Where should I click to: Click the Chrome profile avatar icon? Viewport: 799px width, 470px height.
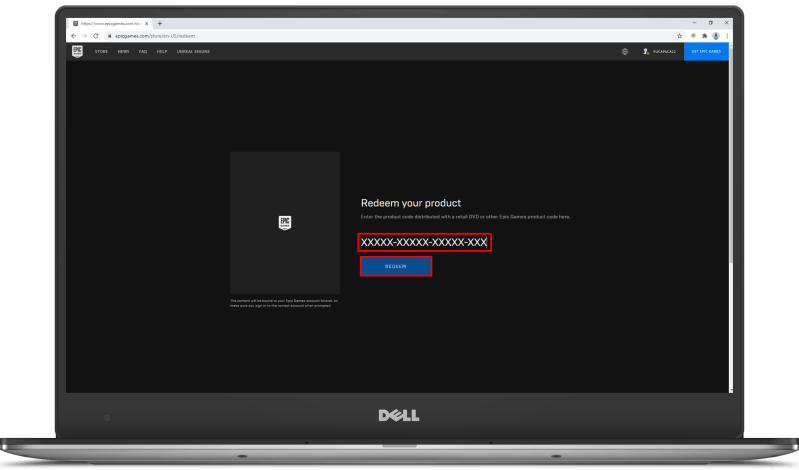click(716, 36)
